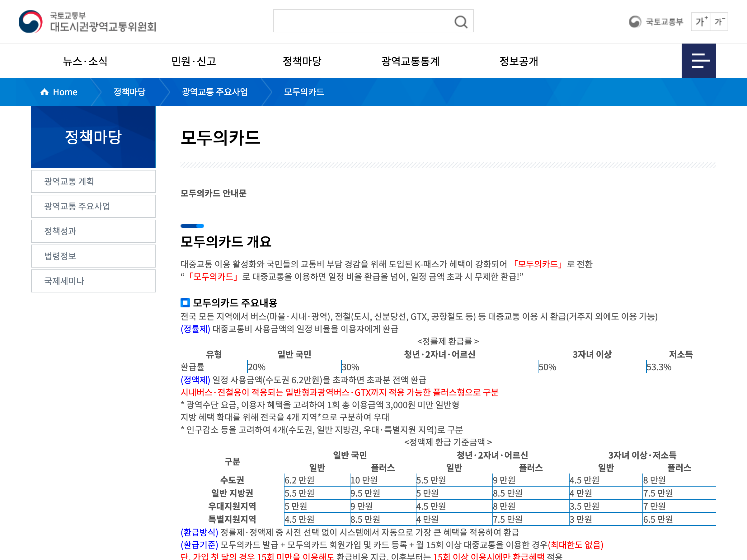This screenshot has height=560, width=747.
Task: Open the 광역교통통계 main menu
Action: click(x=410, y=61)
